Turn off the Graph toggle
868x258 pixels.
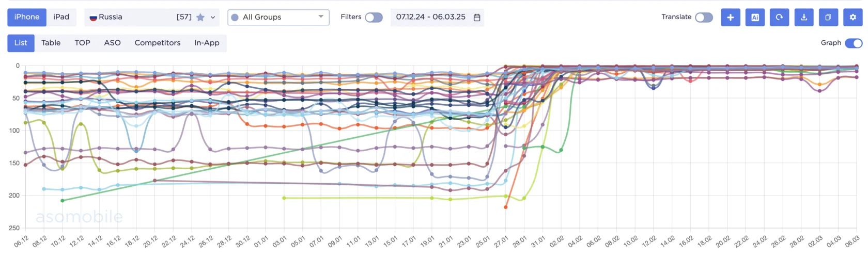[x=854, y=43]
